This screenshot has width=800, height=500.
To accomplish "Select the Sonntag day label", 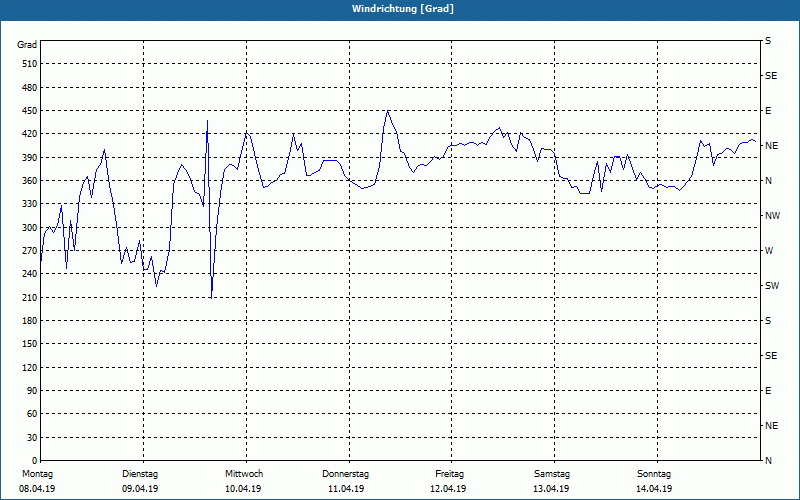I will pos(654,474).
